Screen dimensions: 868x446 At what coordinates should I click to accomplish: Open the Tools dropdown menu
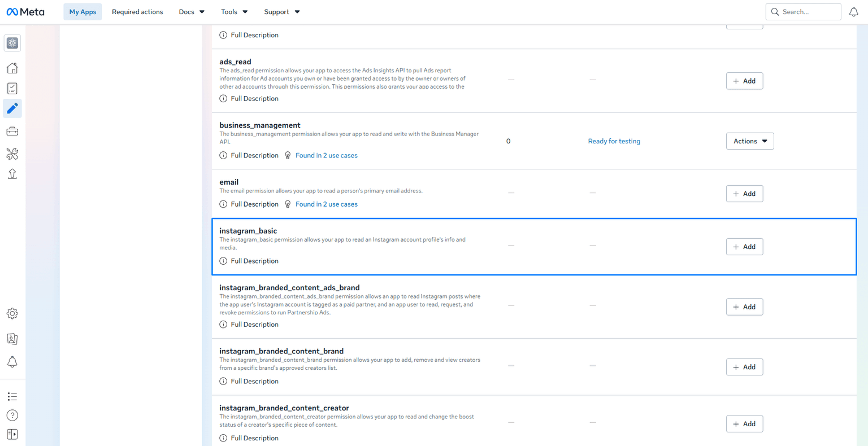point(234,12)
